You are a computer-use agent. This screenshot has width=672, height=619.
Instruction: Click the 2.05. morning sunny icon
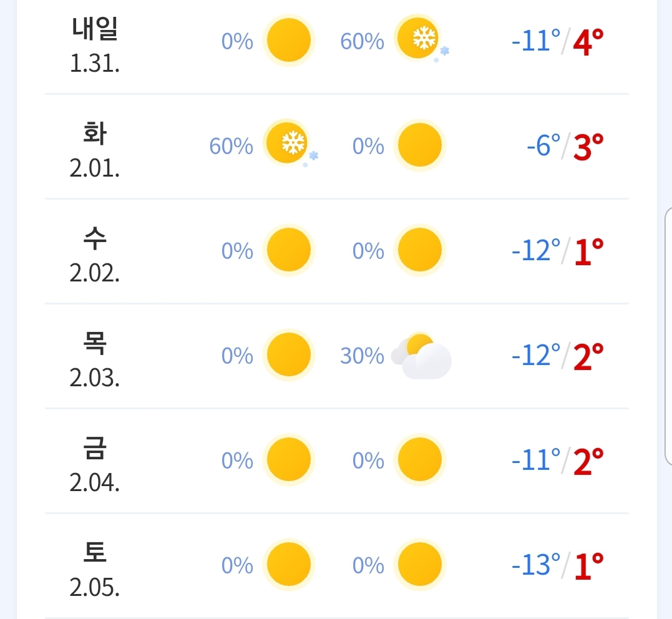pyautogui.click(x=288, y=565)
